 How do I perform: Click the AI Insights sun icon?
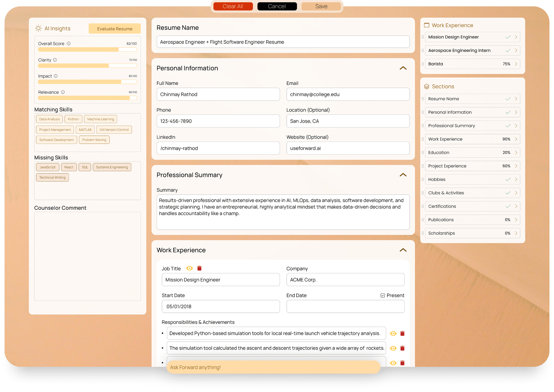pos(38,28)
